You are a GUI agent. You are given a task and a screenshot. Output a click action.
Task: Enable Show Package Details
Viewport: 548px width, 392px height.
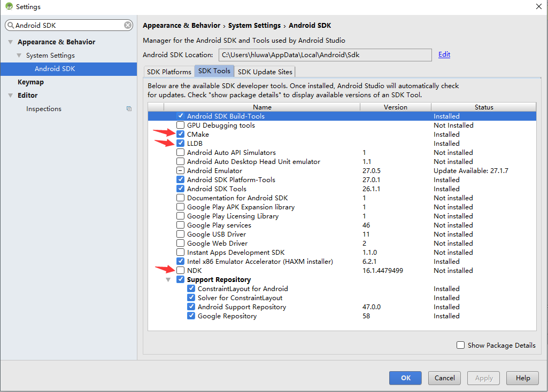(x=460, y=346)
